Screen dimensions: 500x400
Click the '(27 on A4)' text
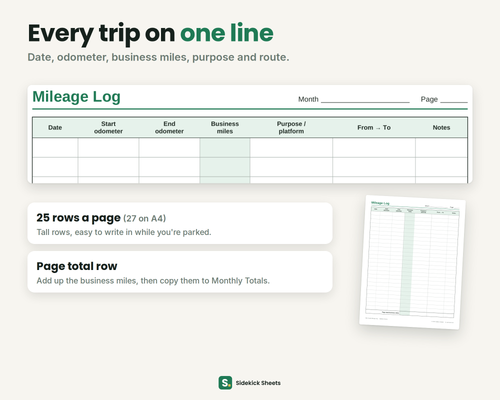pos(144,218)
